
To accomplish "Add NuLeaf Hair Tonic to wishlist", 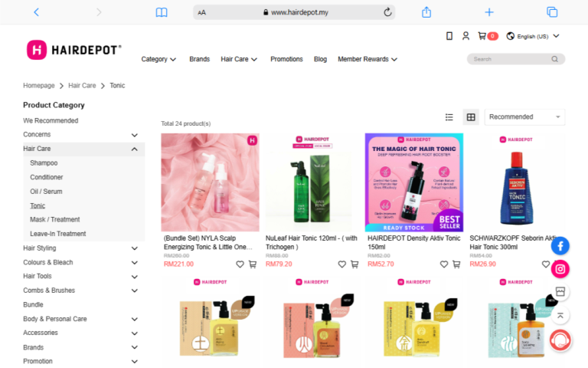I will (342, 264).
